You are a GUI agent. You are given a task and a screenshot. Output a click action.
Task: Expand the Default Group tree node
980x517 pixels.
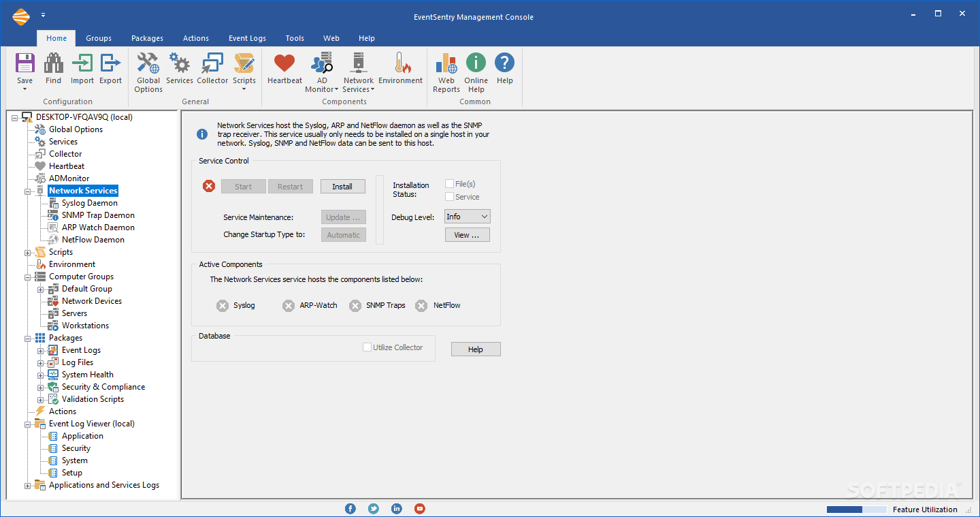[x=41, y=289]
